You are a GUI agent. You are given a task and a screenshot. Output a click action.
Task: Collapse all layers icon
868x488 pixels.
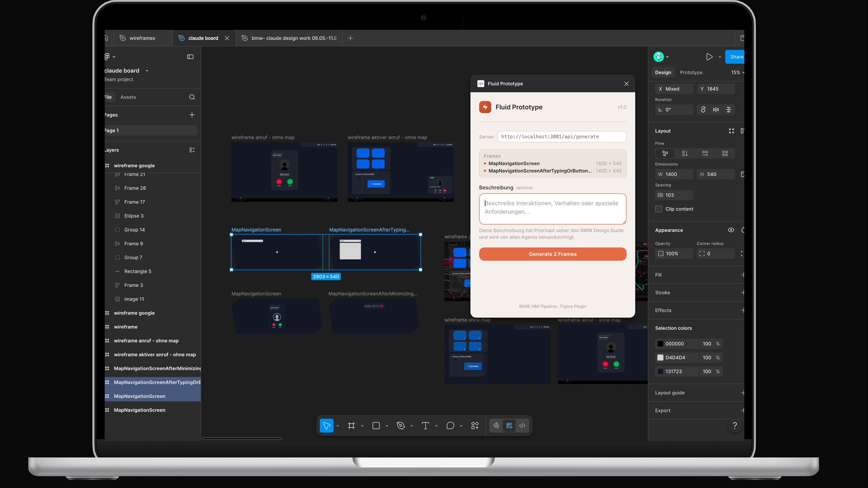click(x=192, y=150)
